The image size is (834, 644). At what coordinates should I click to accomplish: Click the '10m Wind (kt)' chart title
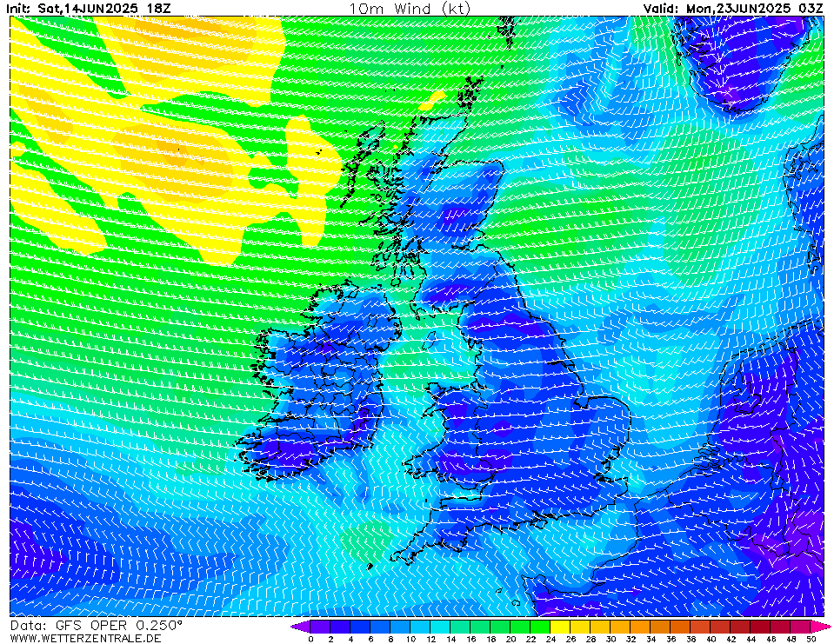[x=410, y=9]
